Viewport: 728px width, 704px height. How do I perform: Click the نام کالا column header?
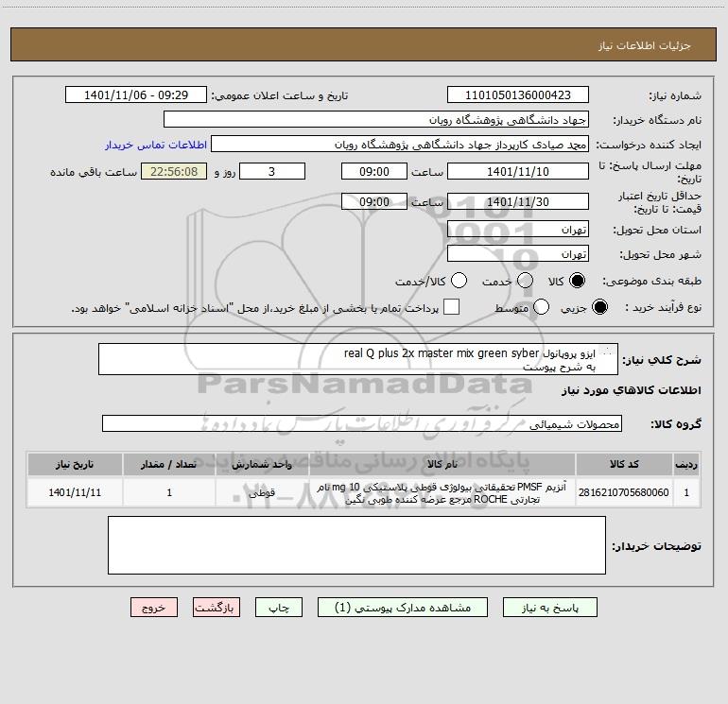coord(442,465)
